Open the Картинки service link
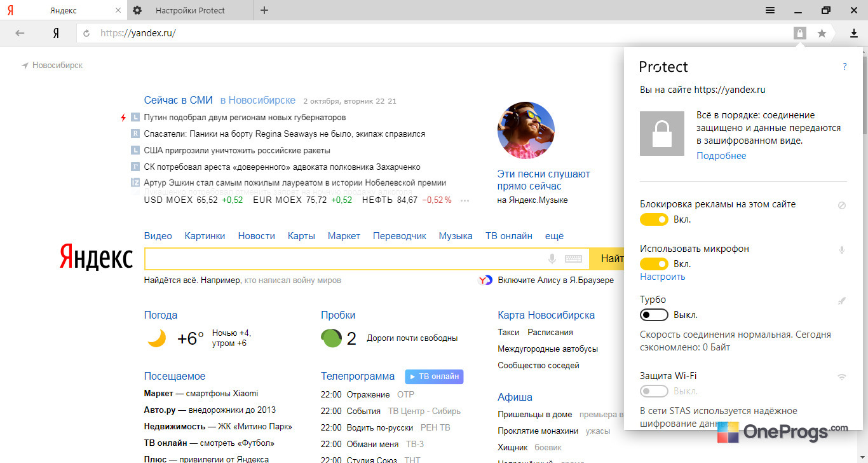 coord(205,236)
